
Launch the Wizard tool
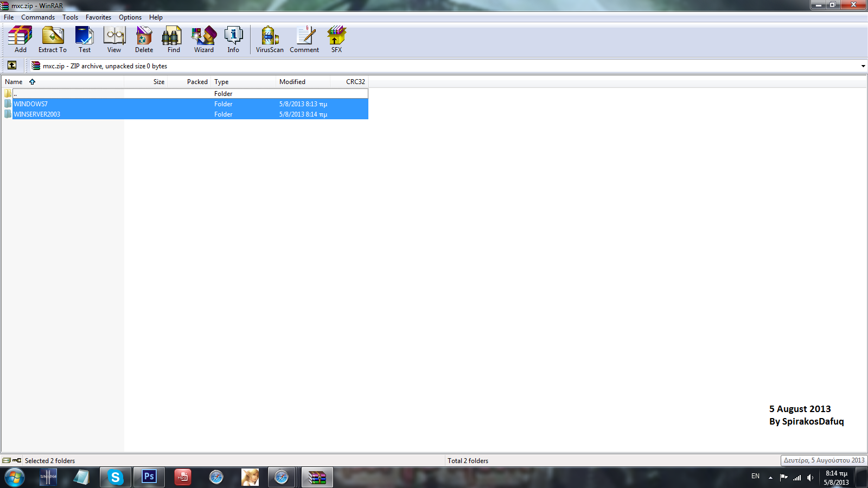pos(204,39)
